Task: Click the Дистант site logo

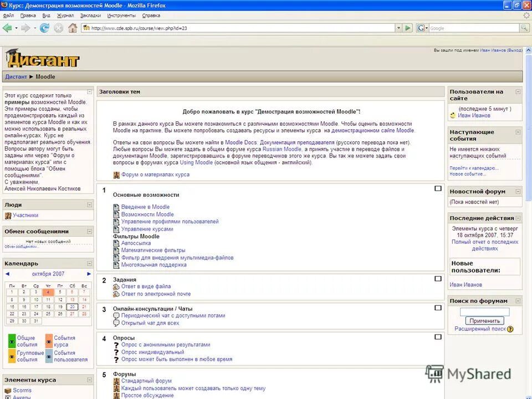Action: point(43,58)
